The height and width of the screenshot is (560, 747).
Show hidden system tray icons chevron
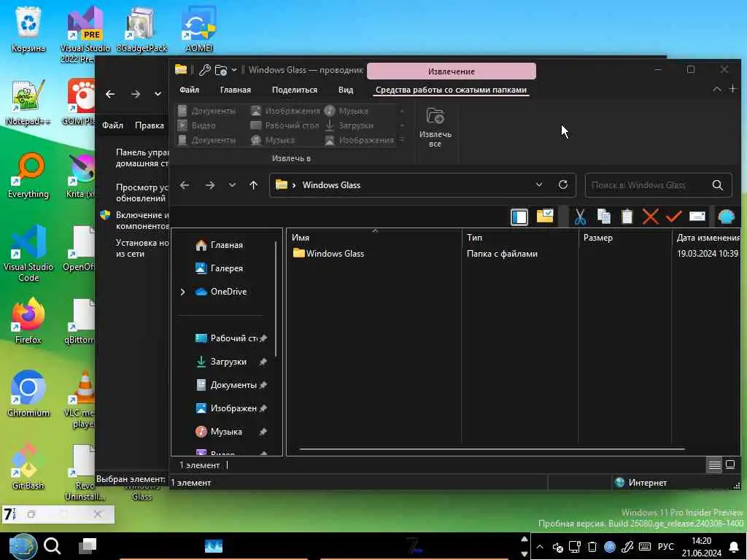[x=540, y=547]
